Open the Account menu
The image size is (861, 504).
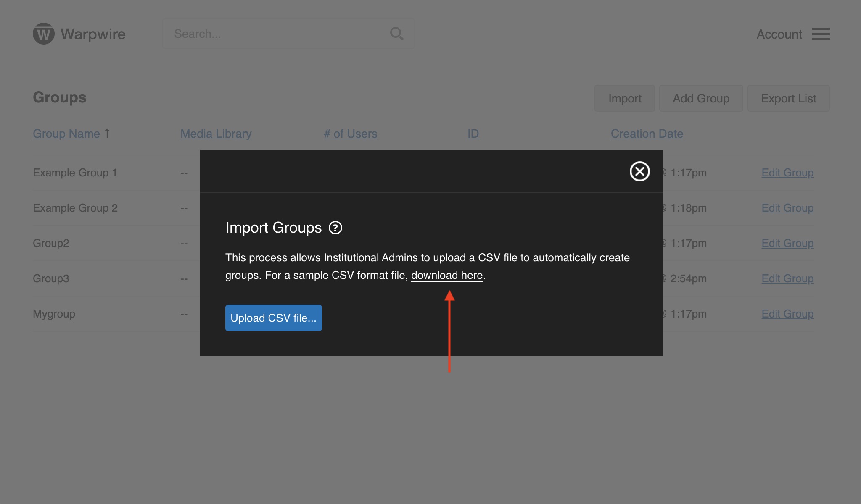pos(779,34)
